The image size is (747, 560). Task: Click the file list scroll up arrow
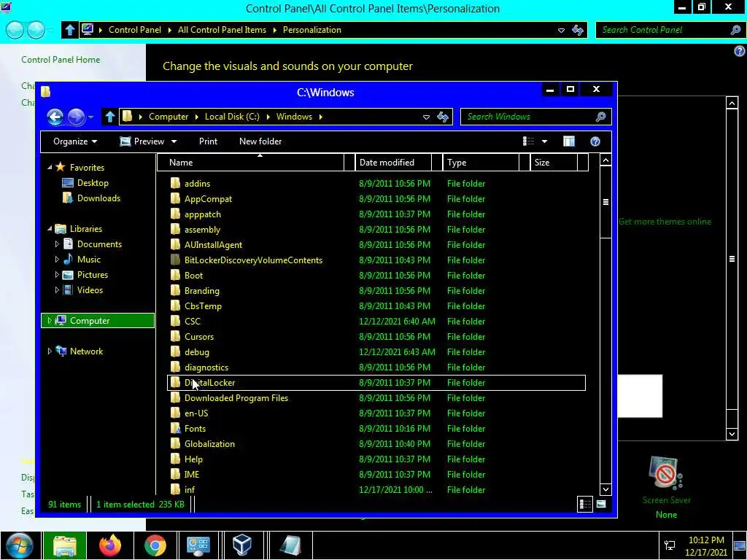[605, 160]
